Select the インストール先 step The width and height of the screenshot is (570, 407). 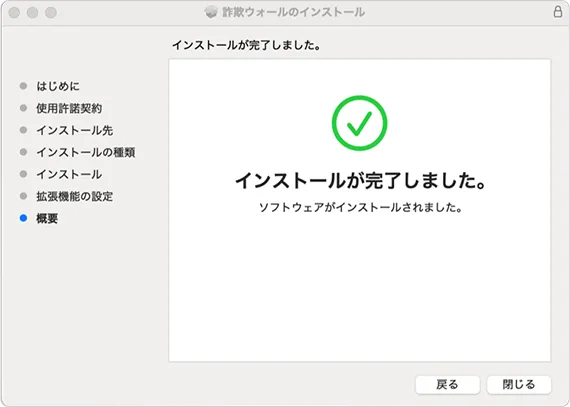pos(75,130)
